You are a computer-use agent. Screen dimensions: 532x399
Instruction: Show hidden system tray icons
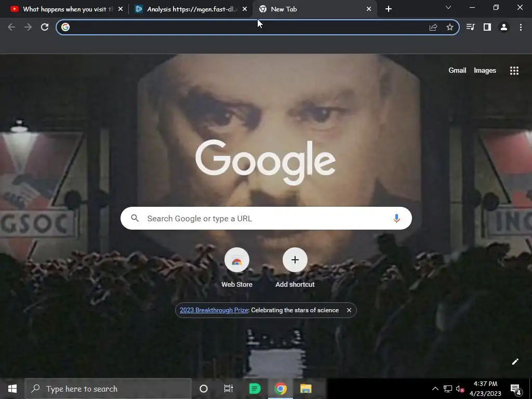pos(435,389)
